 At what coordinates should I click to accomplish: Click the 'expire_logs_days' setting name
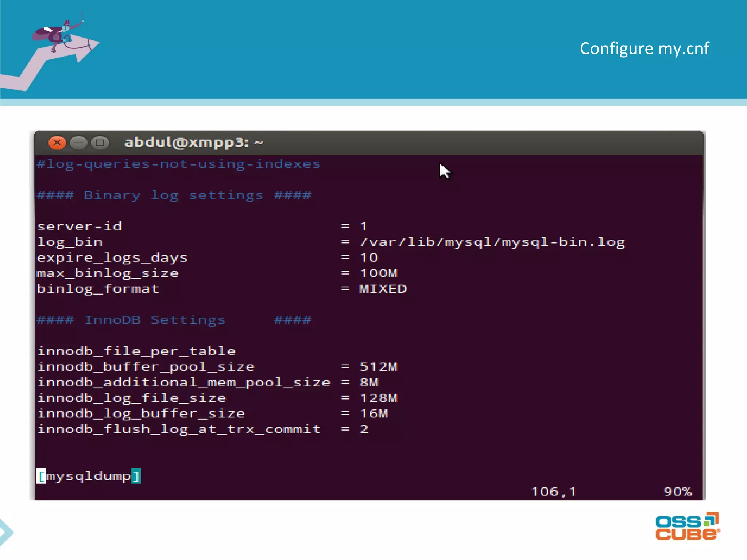(112, 258)
